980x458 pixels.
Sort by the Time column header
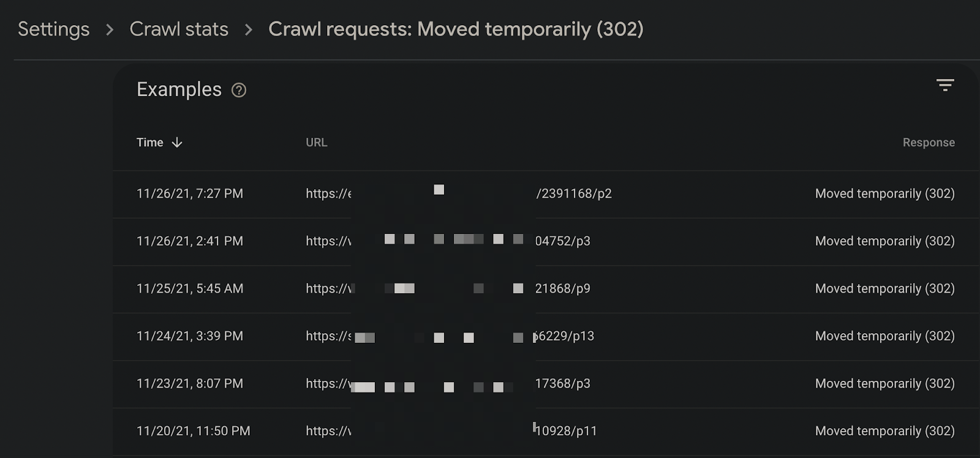click(150, 142)
